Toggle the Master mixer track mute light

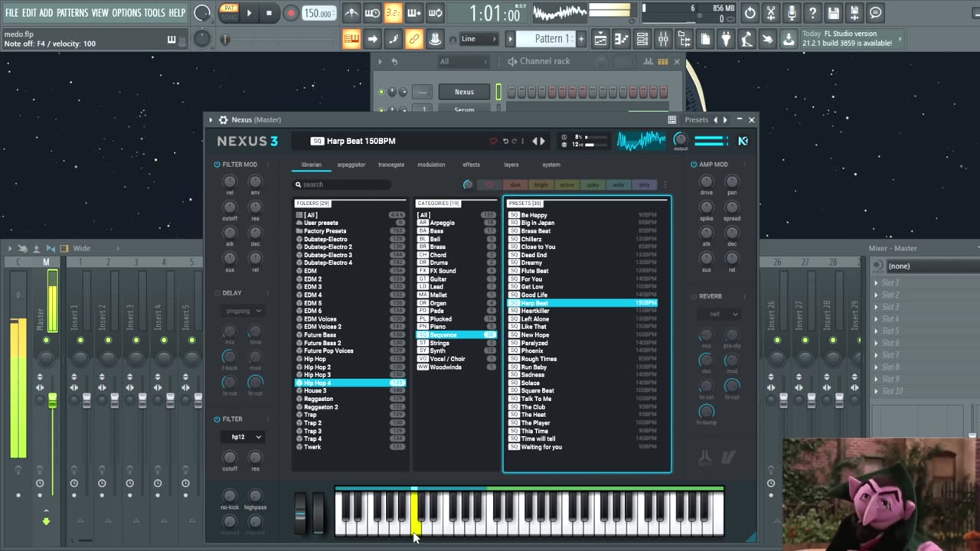pyautogui.click(x=47, y=340)
